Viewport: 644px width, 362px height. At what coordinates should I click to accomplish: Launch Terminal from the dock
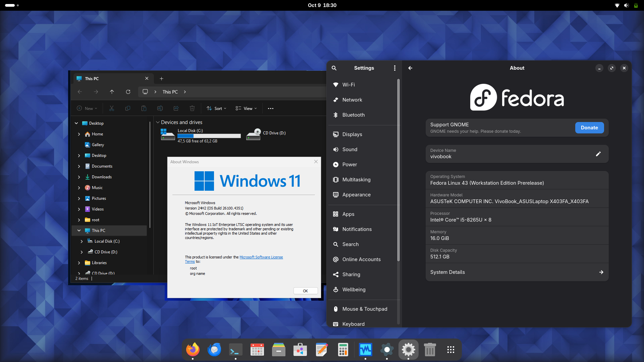(235, 350)
